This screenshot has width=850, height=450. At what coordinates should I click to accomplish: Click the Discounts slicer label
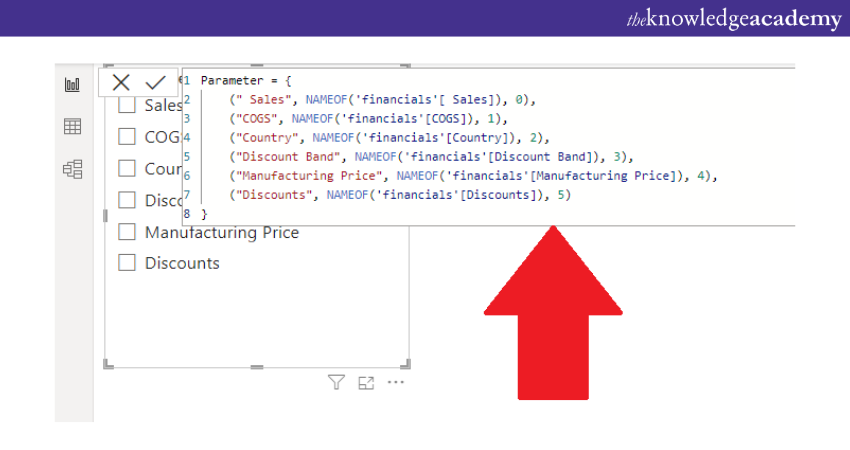(182, 263)
